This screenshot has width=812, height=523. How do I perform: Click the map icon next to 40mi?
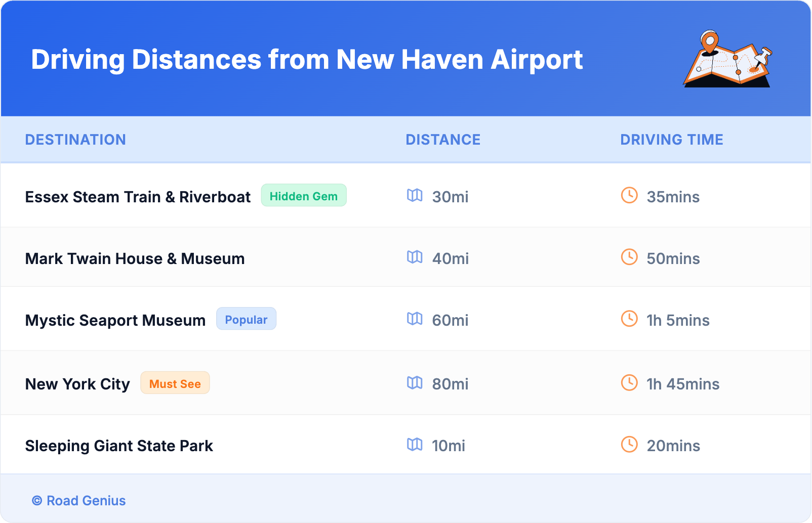tap(415, 257)
